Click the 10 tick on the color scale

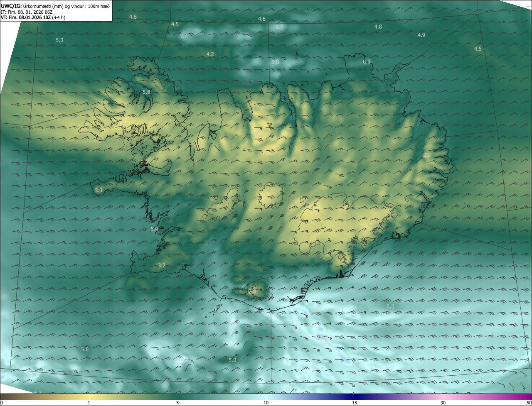[x=266, y=403]
